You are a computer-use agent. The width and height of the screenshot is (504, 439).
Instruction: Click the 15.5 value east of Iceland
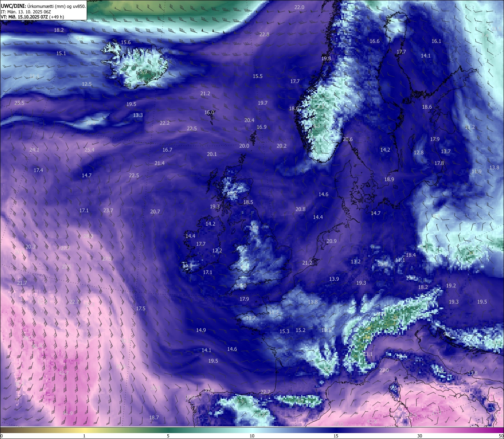258,76
